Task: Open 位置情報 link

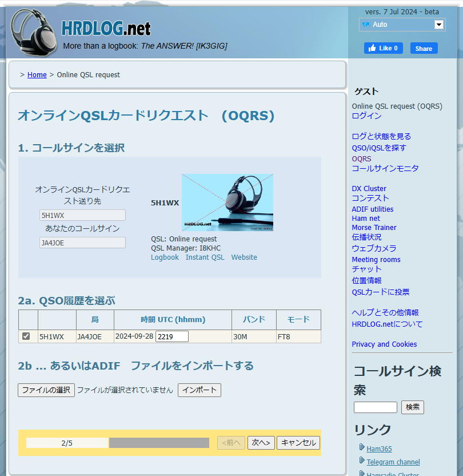Action: (366, 280)
